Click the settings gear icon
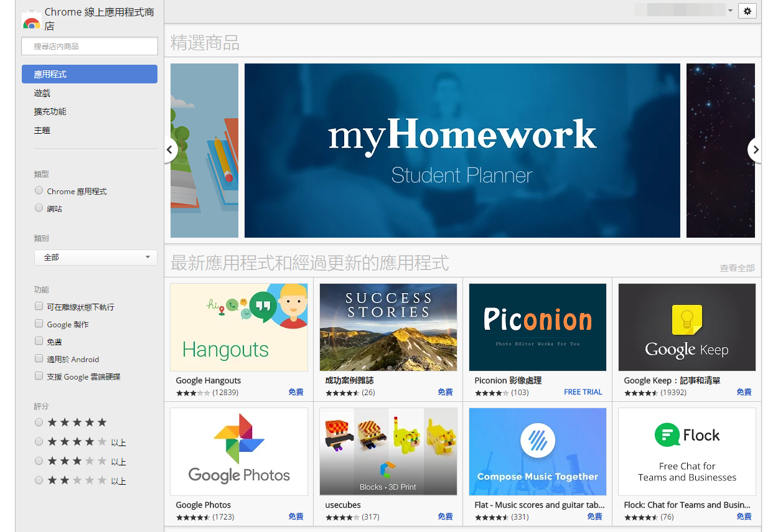 click(x=748, y=11)
